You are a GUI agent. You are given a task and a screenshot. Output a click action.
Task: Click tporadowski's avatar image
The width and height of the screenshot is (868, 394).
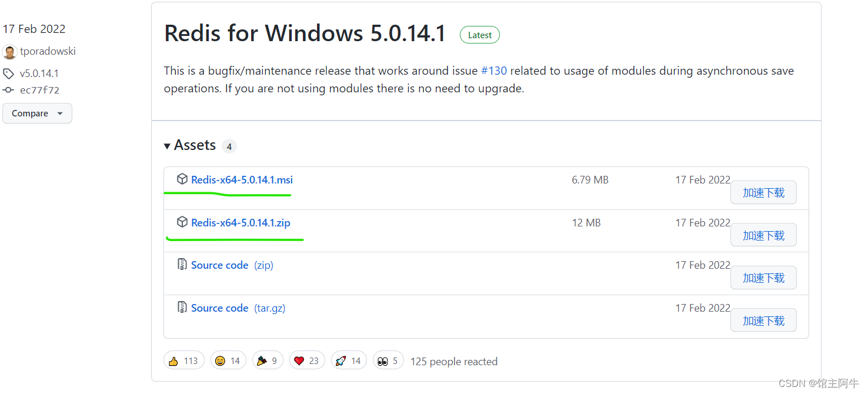10,52
